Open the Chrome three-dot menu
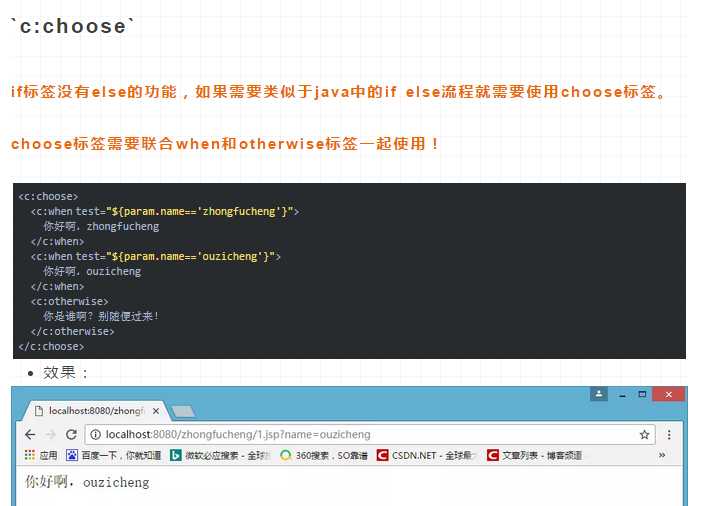This screenshot has height=506, width=703. 669,434
